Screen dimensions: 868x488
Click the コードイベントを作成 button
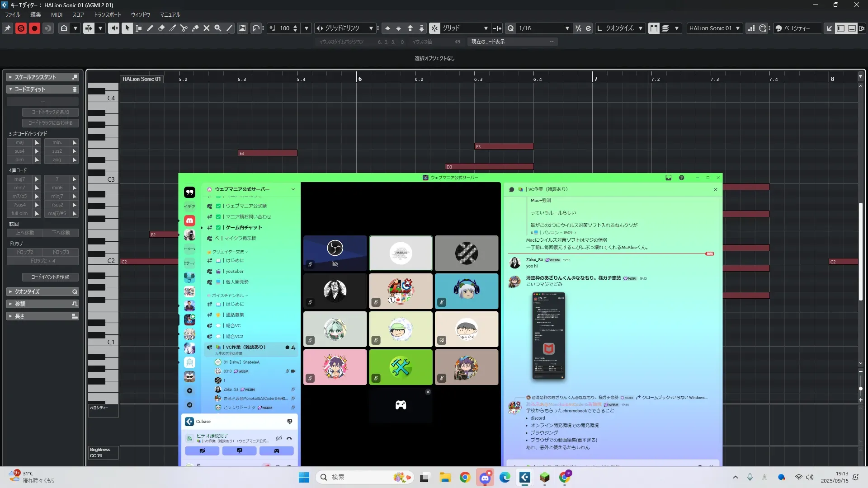[x=50, y=277]
